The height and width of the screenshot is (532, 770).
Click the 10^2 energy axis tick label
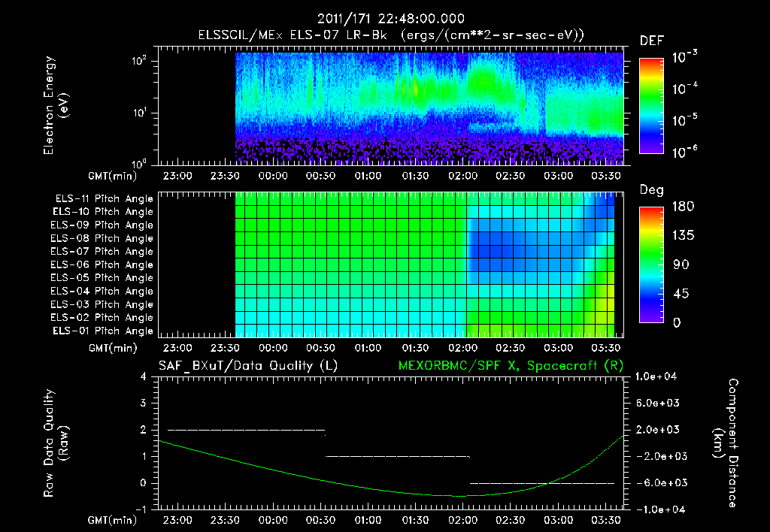coord(139,61)
